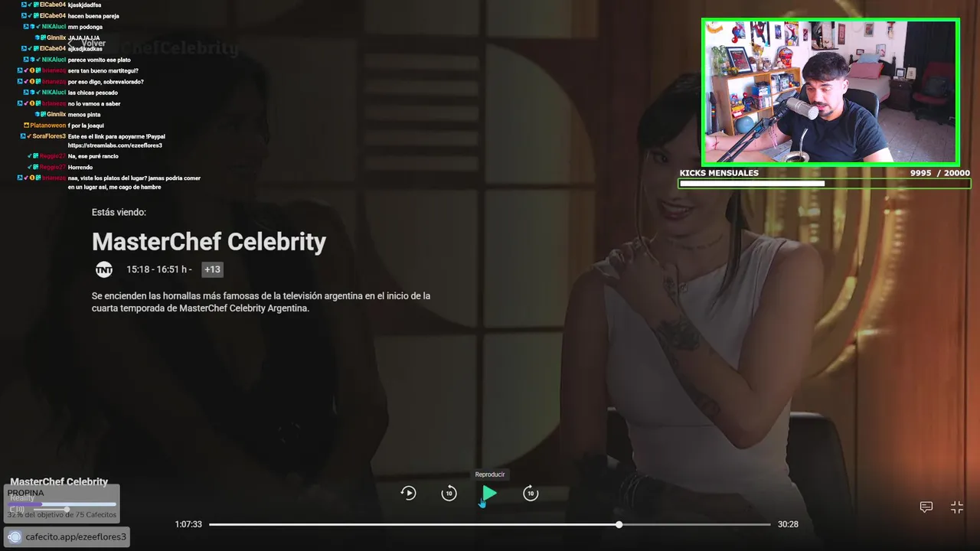Click the username SoraFlores3 in chat
Image resolution: width=980 pixels, height=551 pixels.
tap(49, 136)
